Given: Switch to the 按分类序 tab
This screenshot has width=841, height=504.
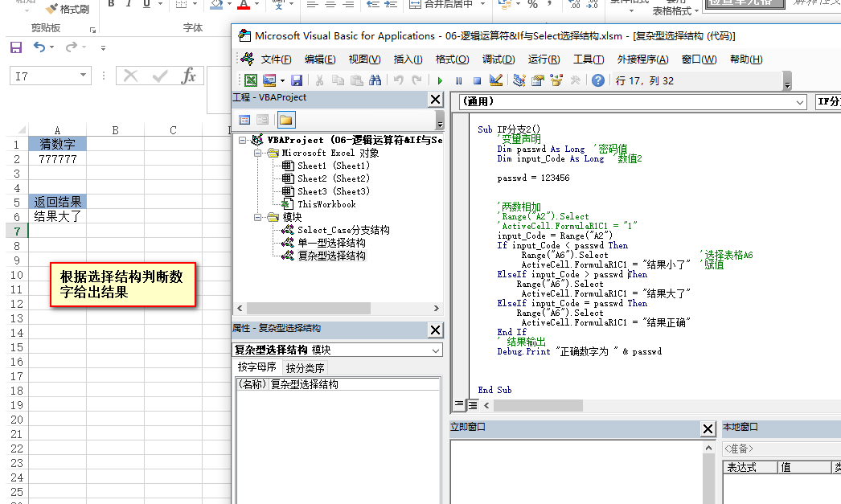Looking at the screenshot, I should (x=306, y=368).
